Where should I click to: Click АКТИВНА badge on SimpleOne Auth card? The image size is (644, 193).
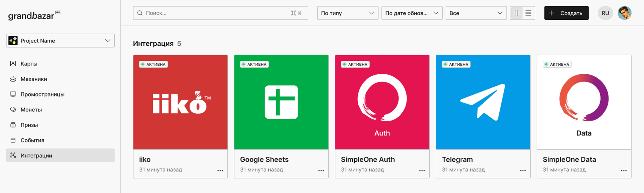pyautogui.click(x=355, y=64)
